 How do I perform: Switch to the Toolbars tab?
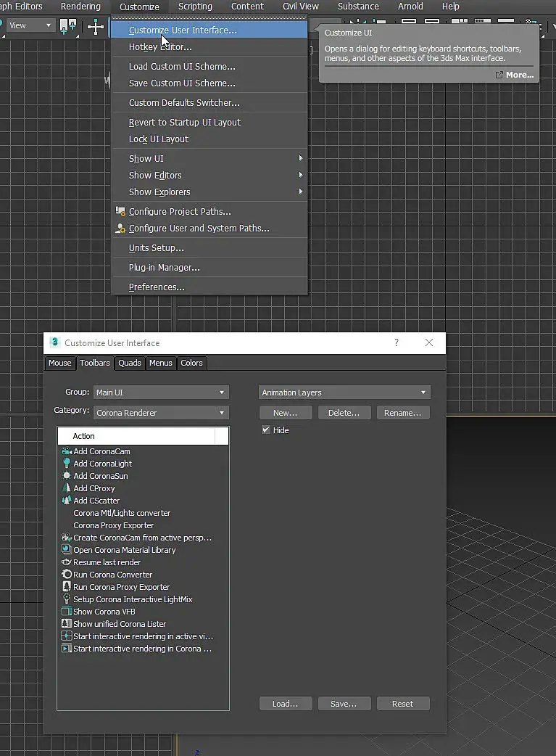(95, 363)
